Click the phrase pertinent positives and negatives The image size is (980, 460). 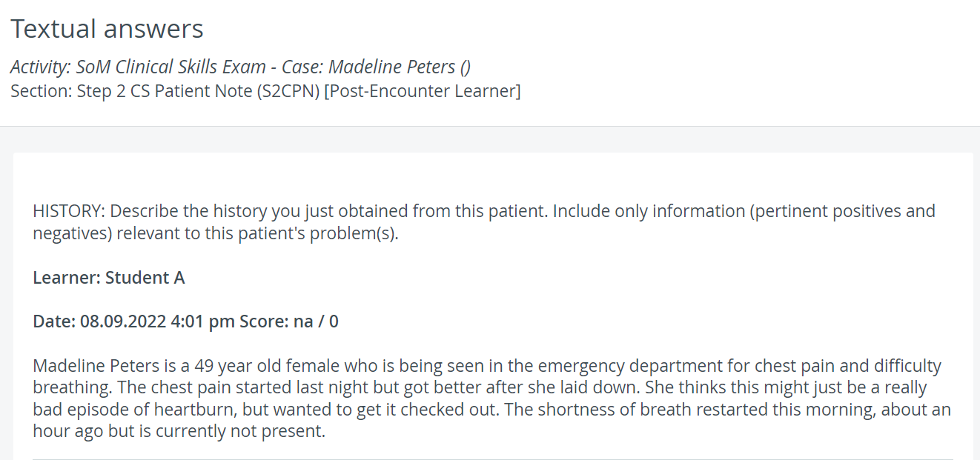[x=484, y=222]
